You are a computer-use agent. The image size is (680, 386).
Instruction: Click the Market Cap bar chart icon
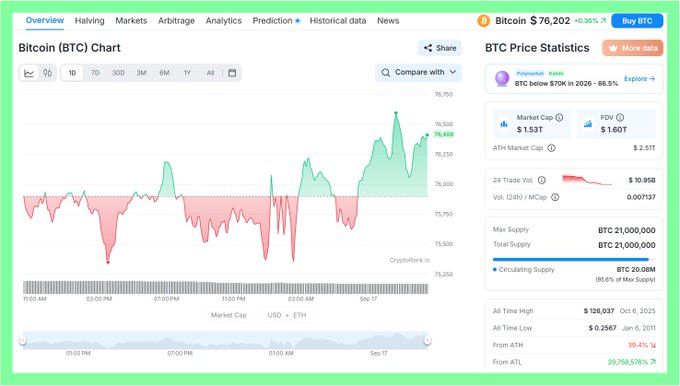coord(504,124)
